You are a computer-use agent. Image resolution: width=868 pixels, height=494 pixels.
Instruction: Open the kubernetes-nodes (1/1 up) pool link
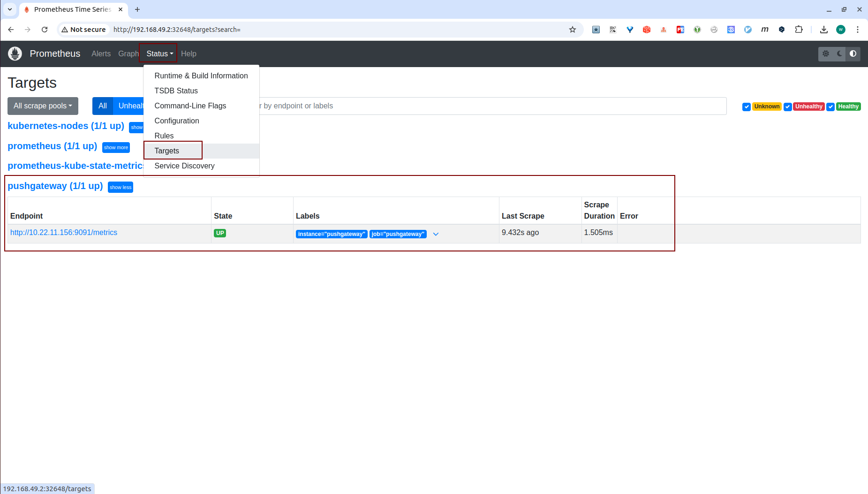click(66, 126)
